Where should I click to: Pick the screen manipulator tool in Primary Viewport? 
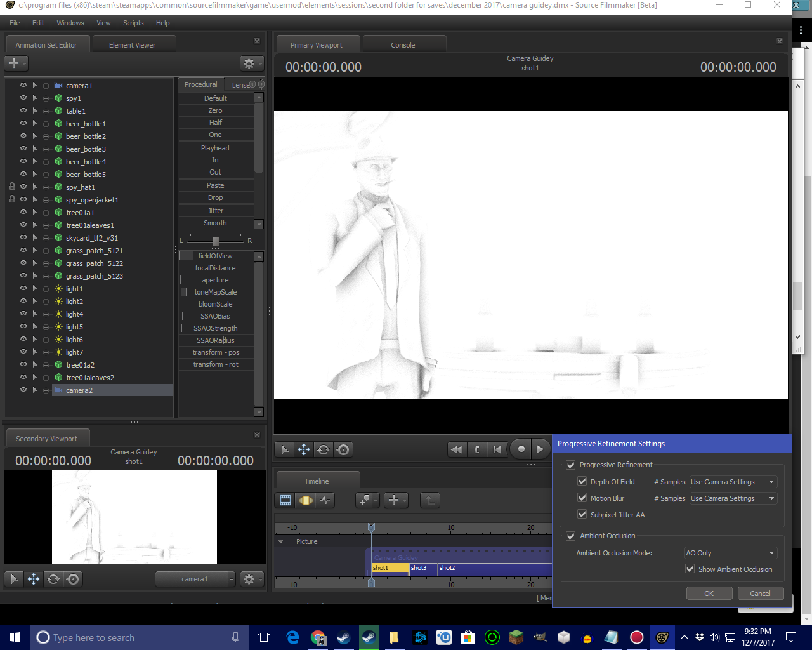tap(343, 449)
